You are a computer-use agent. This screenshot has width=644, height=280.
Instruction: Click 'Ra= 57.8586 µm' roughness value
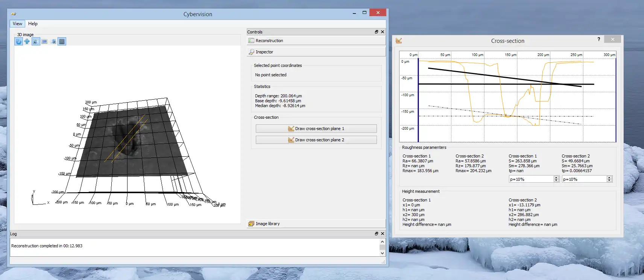pyautogui.click(x=471, y=161)
